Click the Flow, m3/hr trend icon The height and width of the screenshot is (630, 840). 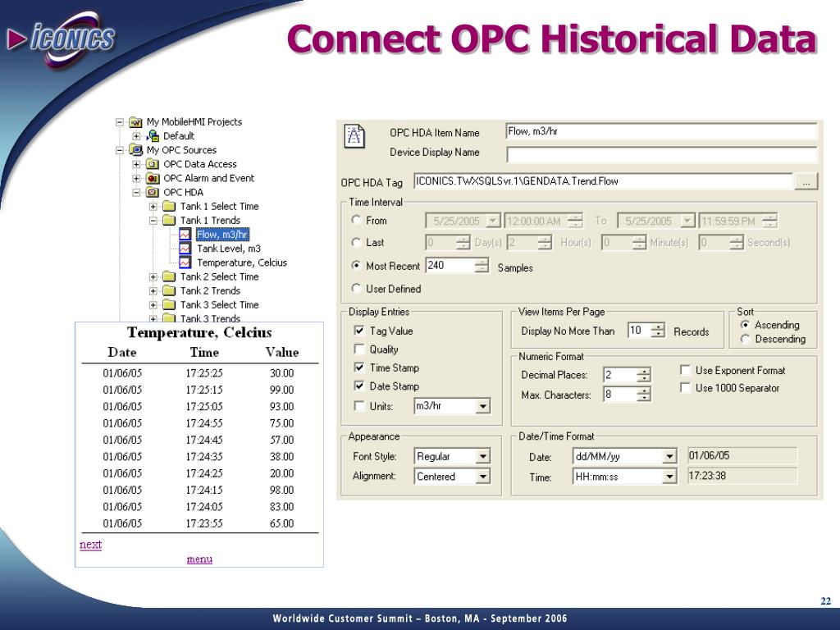coord(185,235)
